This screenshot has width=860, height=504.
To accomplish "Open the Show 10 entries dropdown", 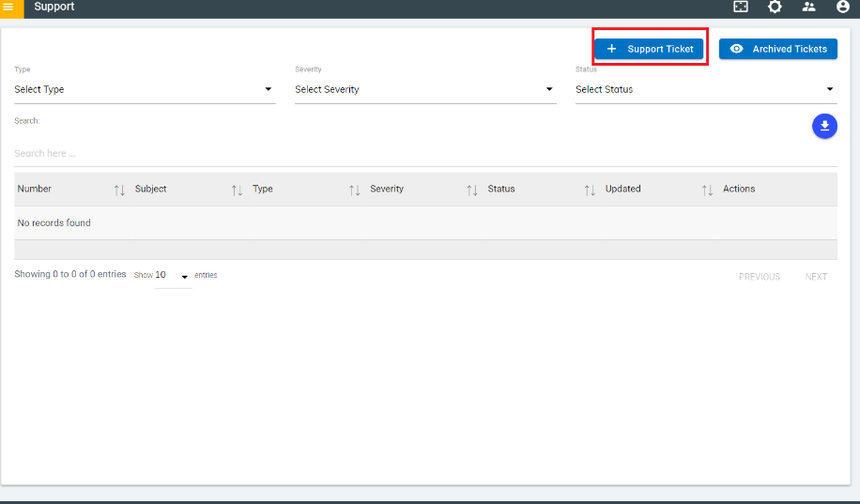I will [x=173, y=275].
